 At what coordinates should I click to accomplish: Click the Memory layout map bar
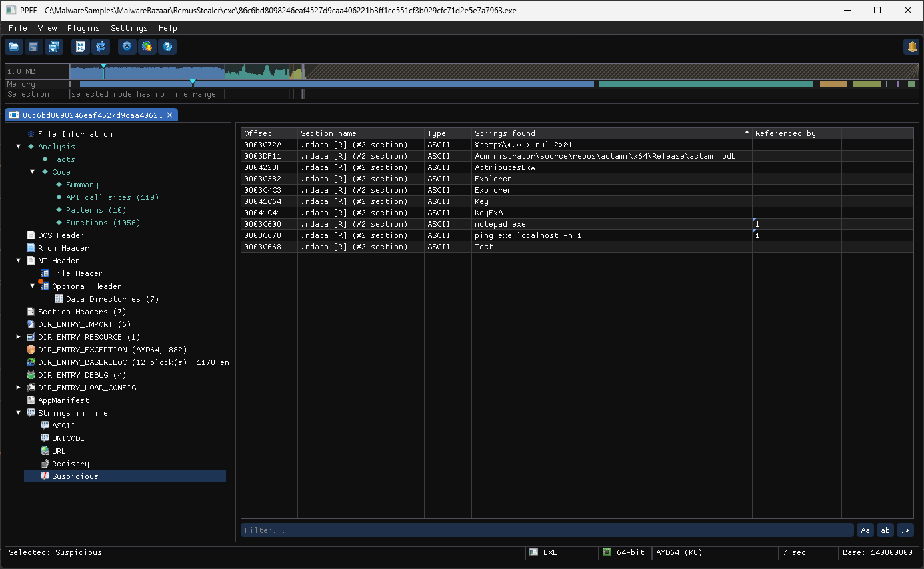point(494,84)
